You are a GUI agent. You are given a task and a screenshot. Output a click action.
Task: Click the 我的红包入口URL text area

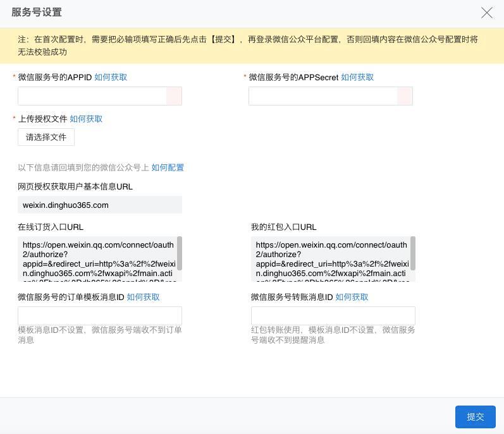331,259
